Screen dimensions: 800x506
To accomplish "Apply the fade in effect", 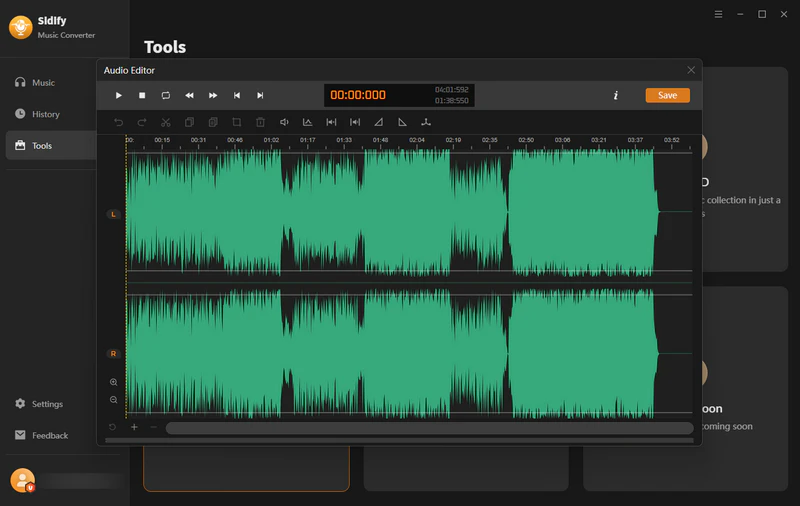I will tap(379, 122).
